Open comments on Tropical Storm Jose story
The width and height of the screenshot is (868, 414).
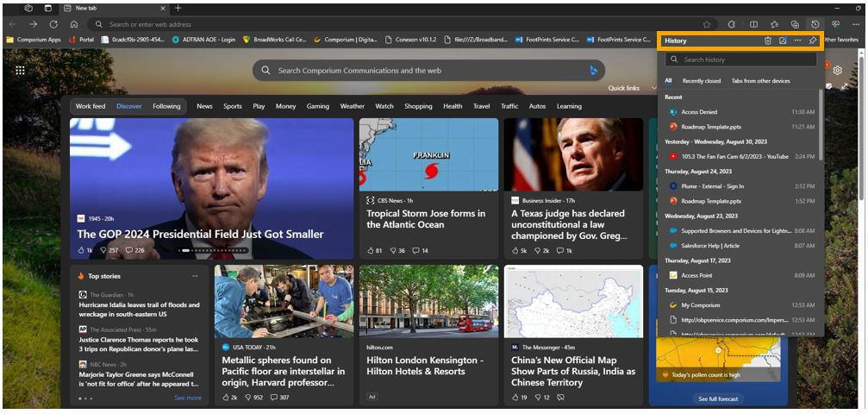coord(421,250)
